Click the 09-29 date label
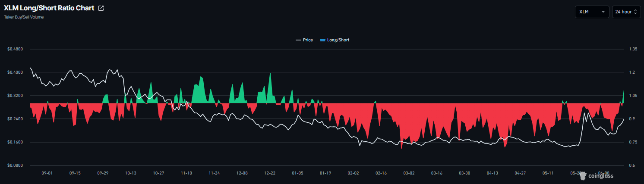Screen dimensions: 644x184 pyautogui.click(x=103, y=173)
